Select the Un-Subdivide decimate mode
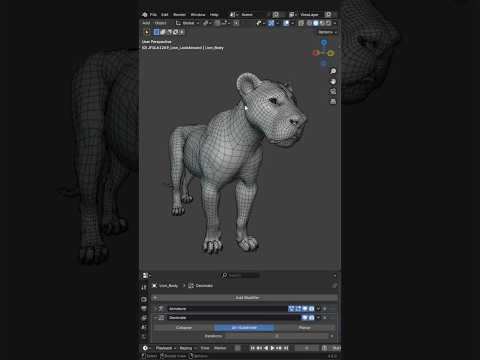 click(244, 328)
